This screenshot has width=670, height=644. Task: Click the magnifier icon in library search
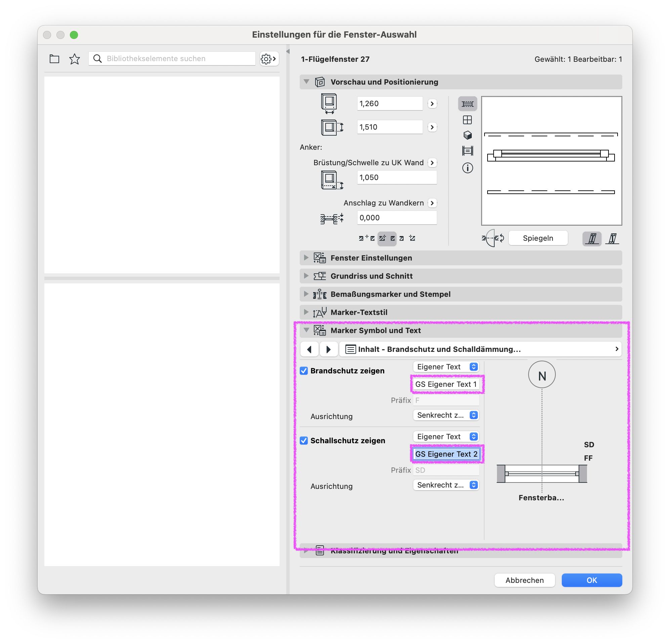(x=97, y=59)
